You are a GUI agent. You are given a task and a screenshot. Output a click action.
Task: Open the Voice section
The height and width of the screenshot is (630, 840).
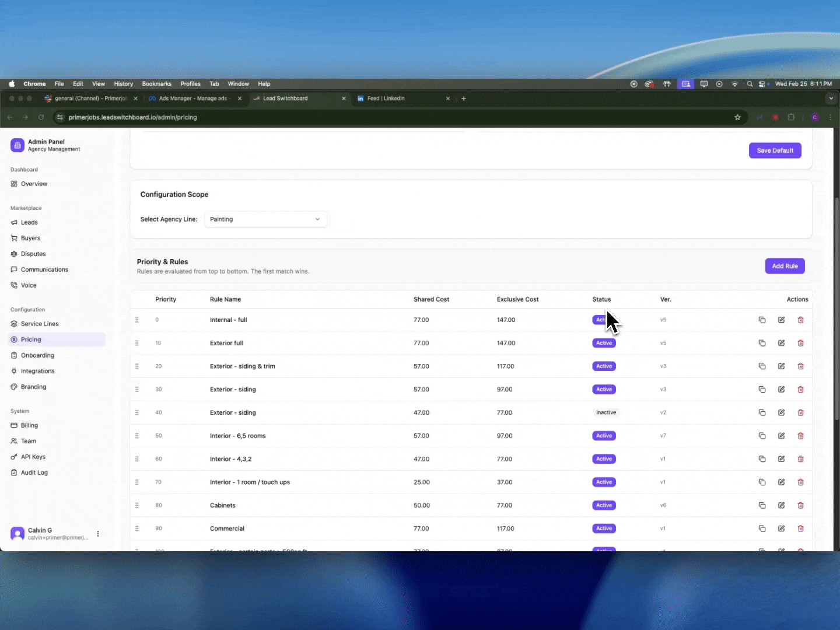28,285
